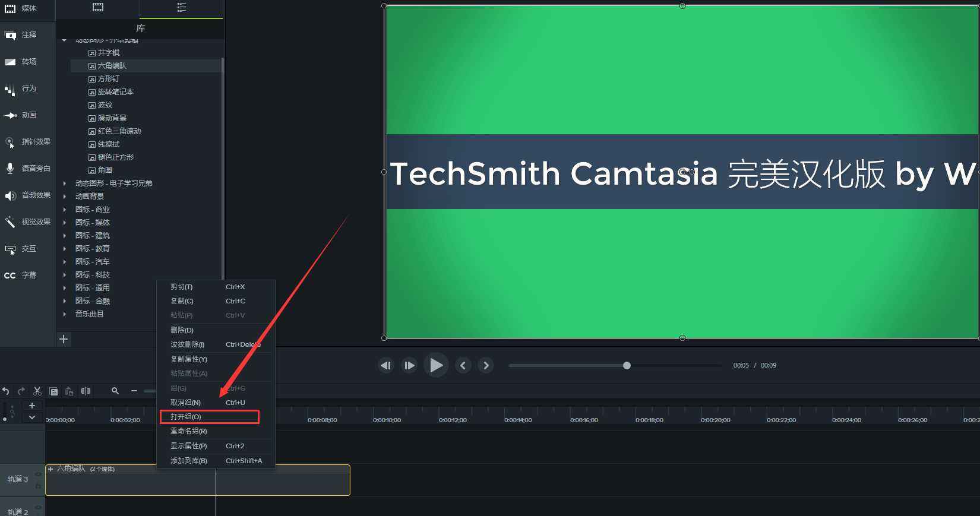Image resolution: width=980 pixels, height=516 pixels.
Task: Choose 添加到库(B) from context menu
Action: (216, 461)
